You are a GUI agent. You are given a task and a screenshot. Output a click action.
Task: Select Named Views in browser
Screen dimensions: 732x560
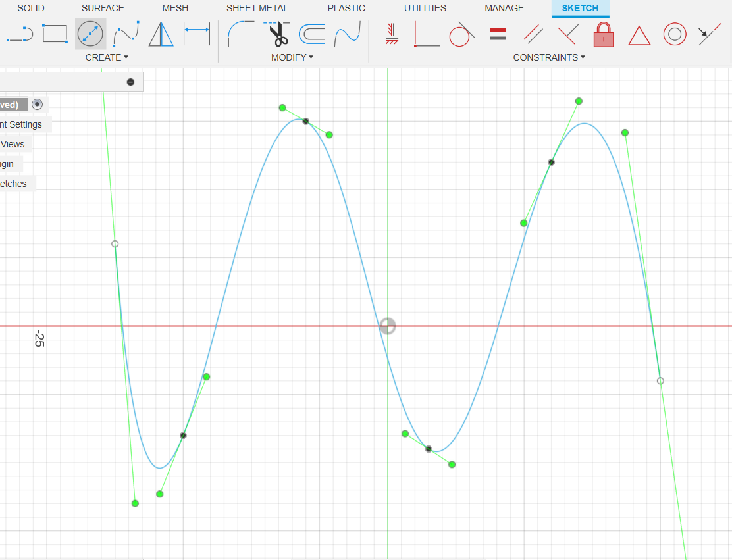[12, 144]
